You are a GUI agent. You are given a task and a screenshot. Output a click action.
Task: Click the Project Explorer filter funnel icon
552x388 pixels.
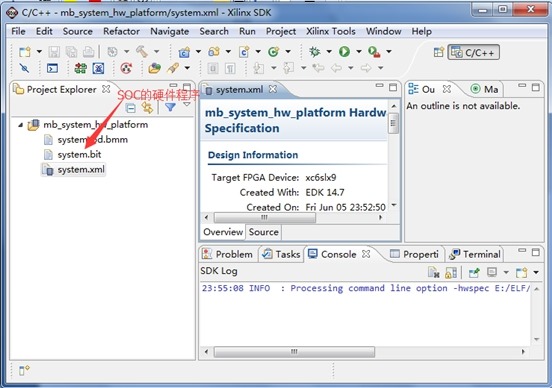point(170,107)
